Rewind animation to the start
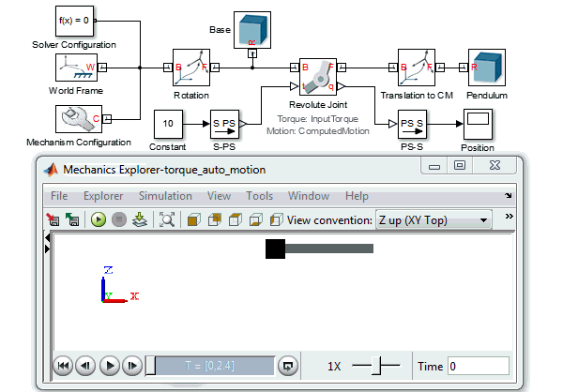The image size is (563, 392). (62, 366)
